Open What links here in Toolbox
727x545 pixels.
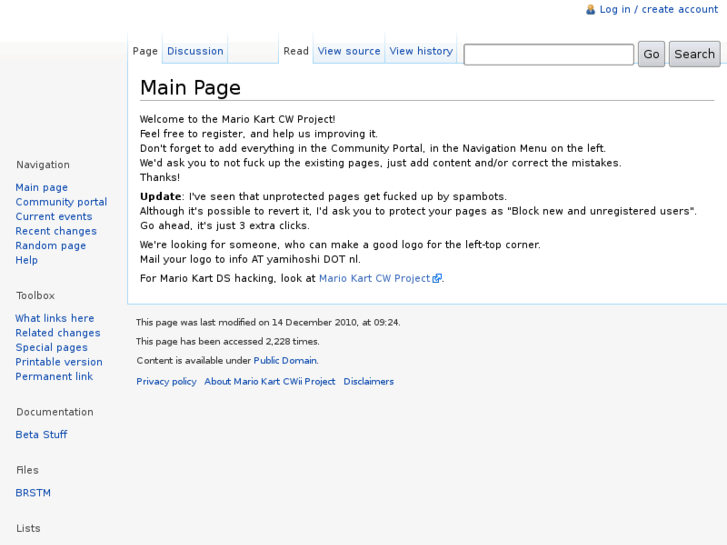pyautogui.click(x=55, y=318)
